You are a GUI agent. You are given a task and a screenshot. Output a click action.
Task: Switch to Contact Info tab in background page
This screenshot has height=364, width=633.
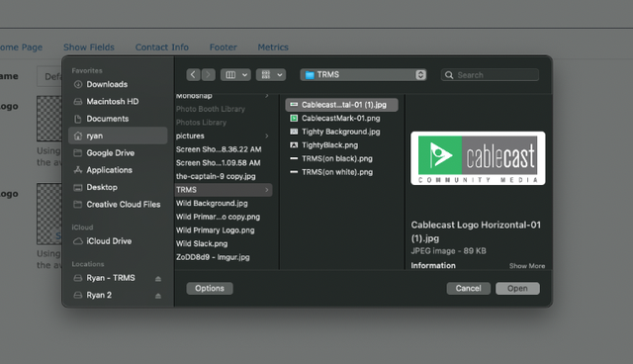162,47
